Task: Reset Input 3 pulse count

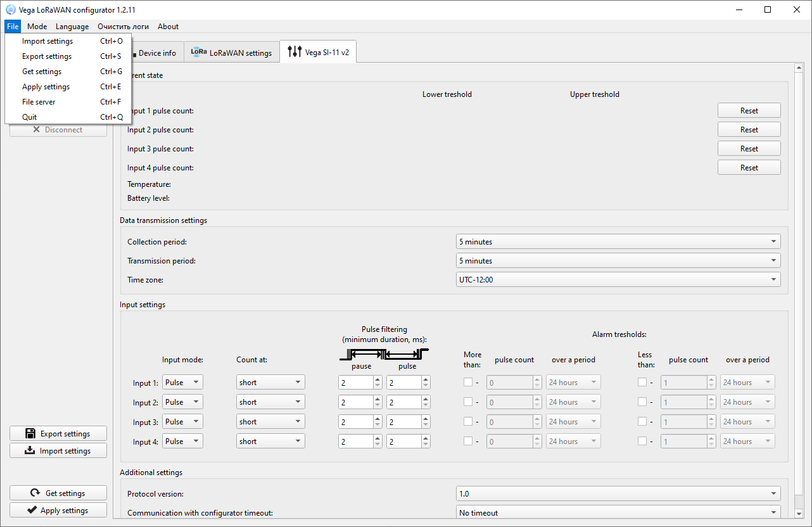Action: 749,149
